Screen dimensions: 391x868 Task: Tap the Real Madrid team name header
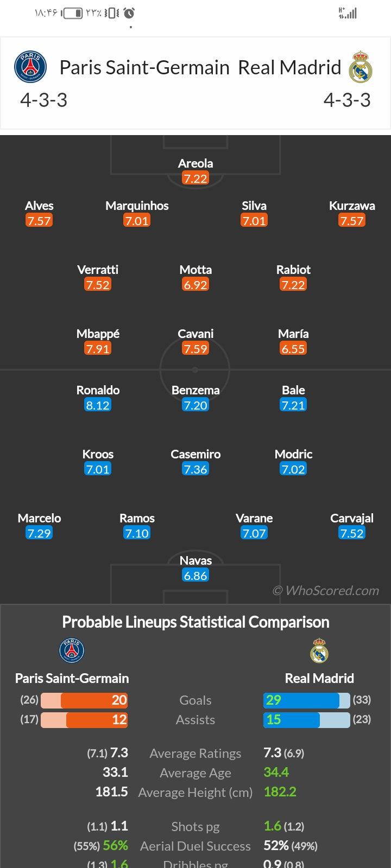point(289,67)
